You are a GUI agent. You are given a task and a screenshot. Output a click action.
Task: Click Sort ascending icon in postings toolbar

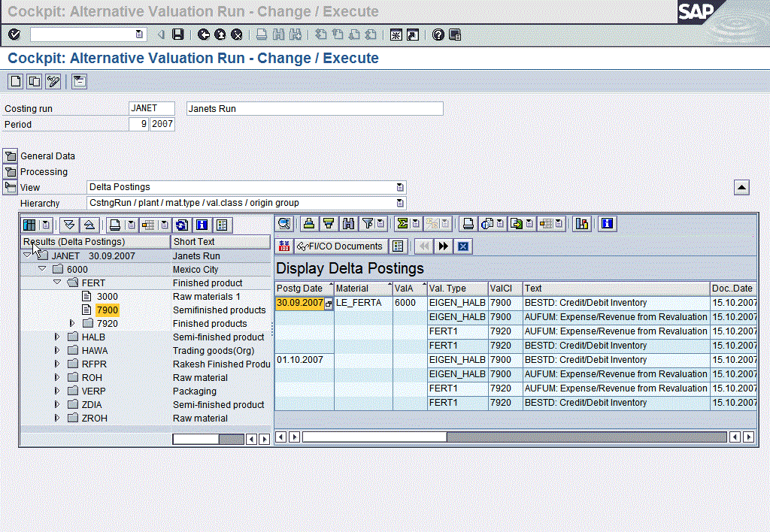coord(308,223)
